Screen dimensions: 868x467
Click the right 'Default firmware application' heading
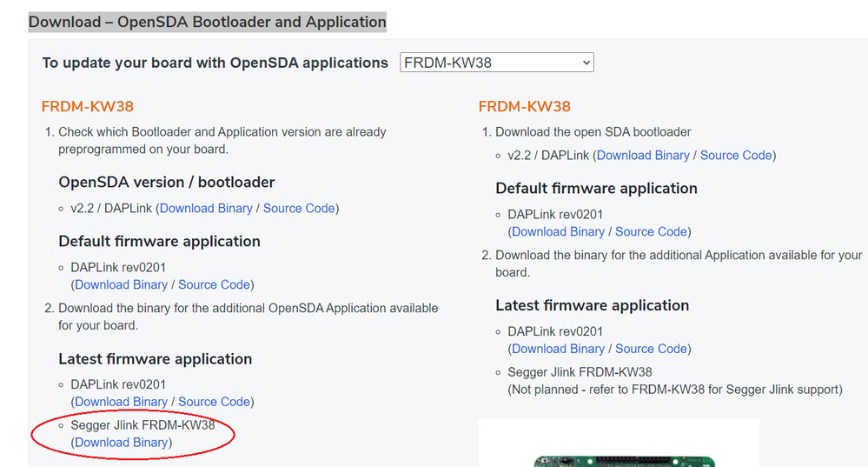click(596, 189)
